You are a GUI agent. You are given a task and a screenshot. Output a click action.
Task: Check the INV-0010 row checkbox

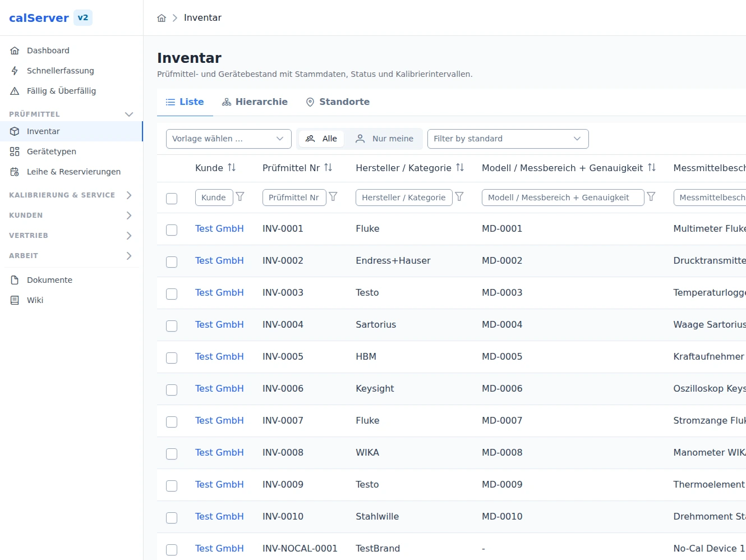[x=172, y=518]
